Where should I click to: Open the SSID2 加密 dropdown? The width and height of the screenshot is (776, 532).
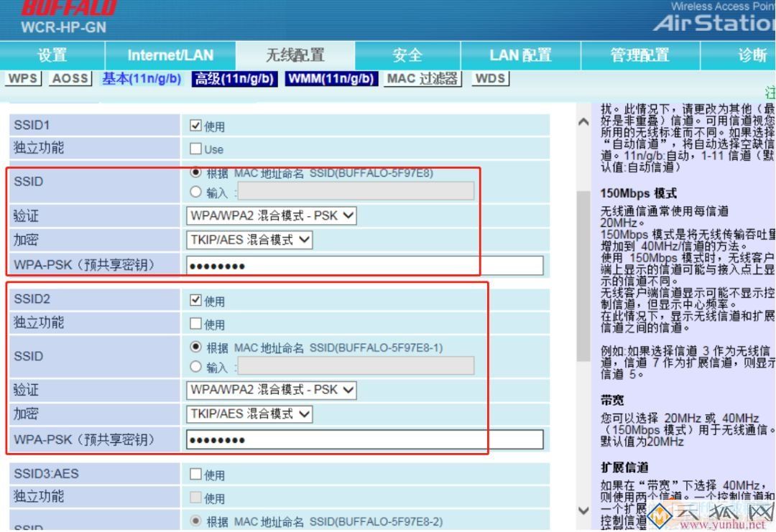pyautogui.click(x=249, y=414)
